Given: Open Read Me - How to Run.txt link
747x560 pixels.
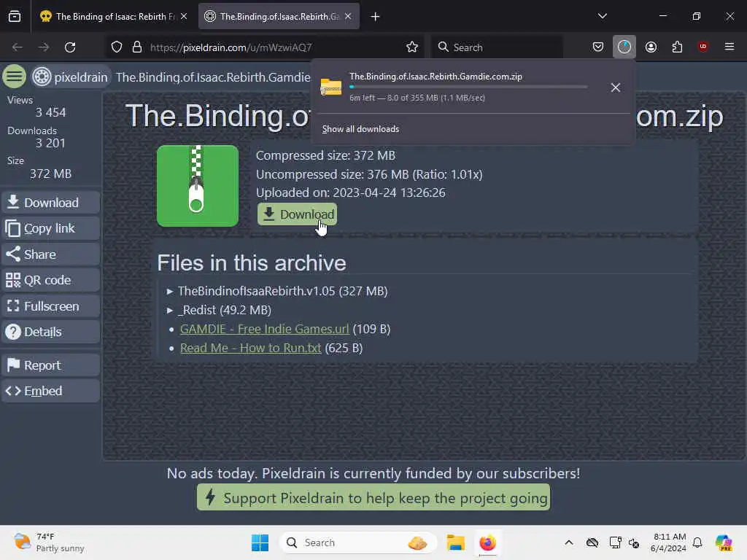Looking at the screenshot, I should pyautogui.click(x=251, y=348).
